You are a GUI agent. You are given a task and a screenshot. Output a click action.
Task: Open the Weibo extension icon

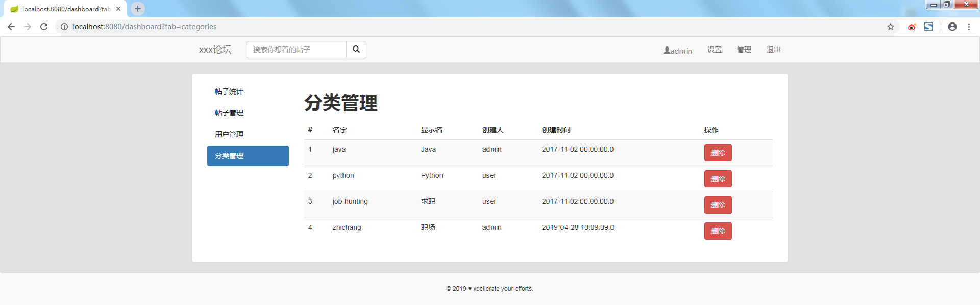coord(912,27)
